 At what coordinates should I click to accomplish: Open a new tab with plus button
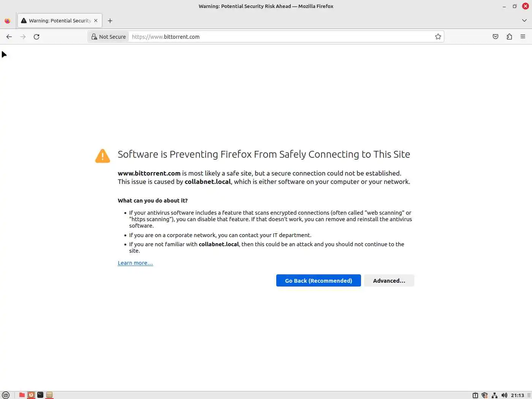pos(110,21)
